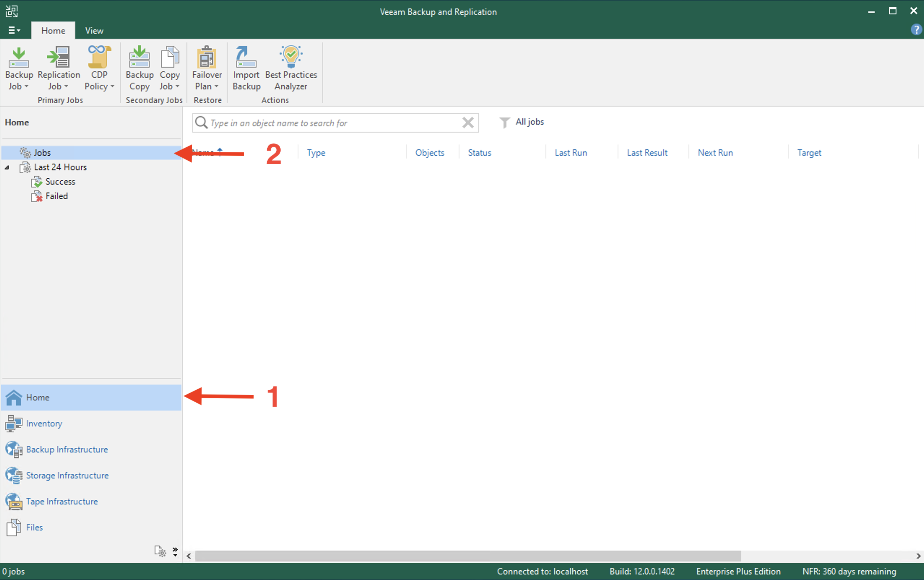The height and width of the screenshot is (580, 924).
Task: Switch to the View ribbon tab
Action: point(94,31)
